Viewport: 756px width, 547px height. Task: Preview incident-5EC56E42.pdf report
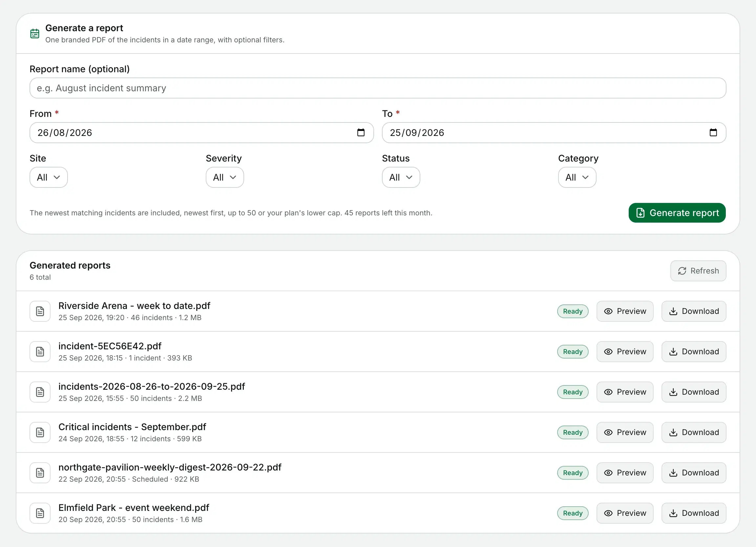[x=625, y=352]
